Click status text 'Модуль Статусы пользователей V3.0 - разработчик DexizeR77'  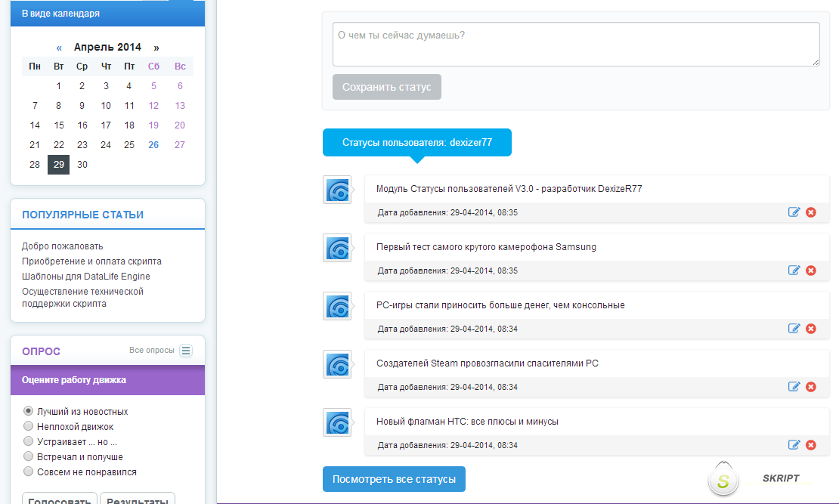pos(509,188)
